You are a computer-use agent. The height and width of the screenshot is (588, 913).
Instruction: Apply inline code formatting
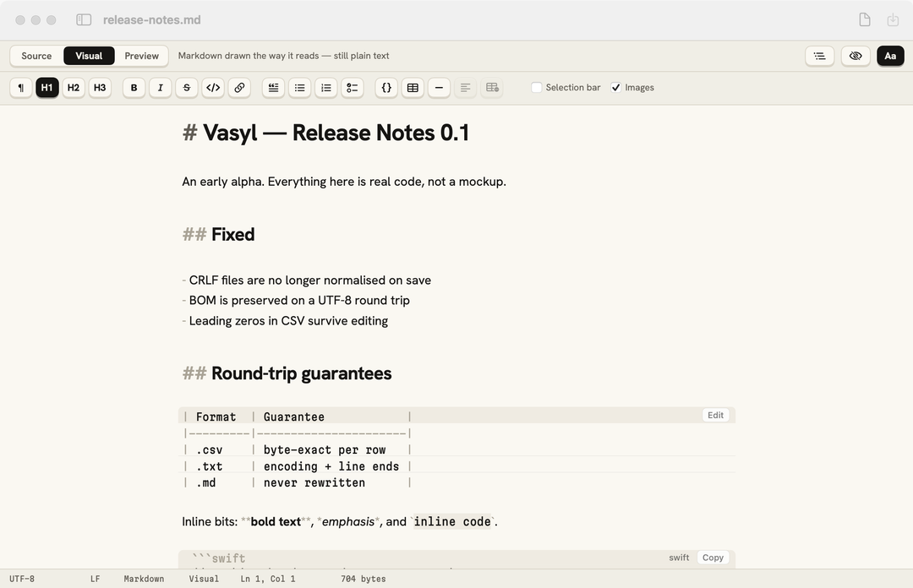[x=213, y=87]
